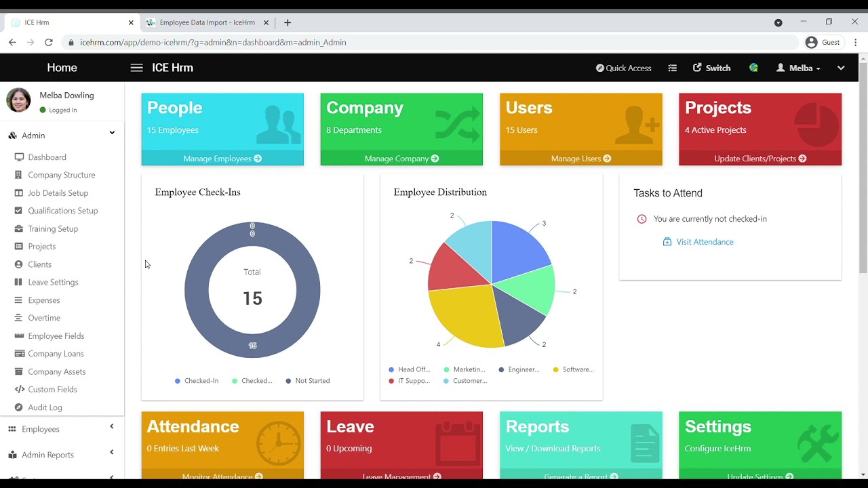Toggle the Software legend entry
The height and width of the screenshot is (488, 868).
coord(574,369)
